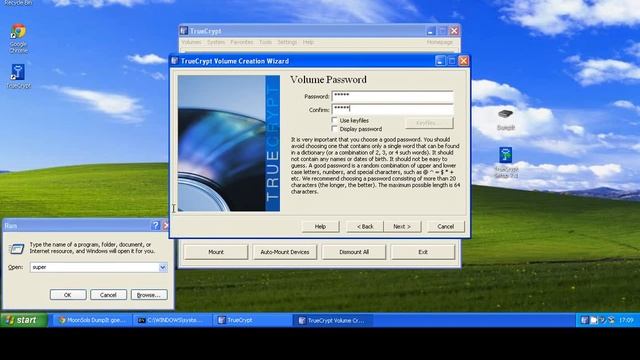Enable the Display password checkbox
Image resolution: width=640 pixels, height=360 pixels.
tap(335, 129)
